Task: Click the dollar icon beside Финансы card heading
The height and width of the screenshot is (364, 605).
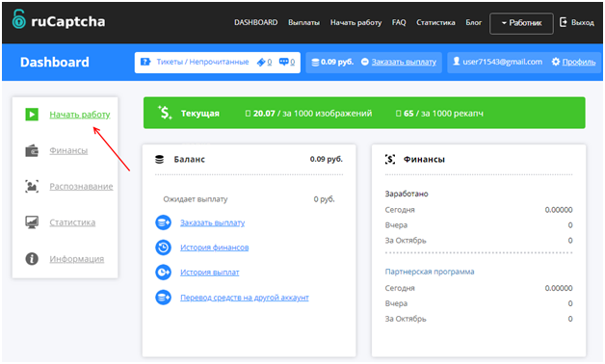Action: (x=390, y=159)
